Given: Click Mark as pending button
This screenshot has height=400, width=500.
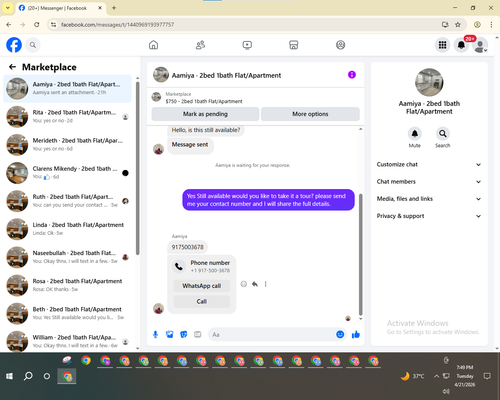Looking at the screenshot, I should point(205,114).
